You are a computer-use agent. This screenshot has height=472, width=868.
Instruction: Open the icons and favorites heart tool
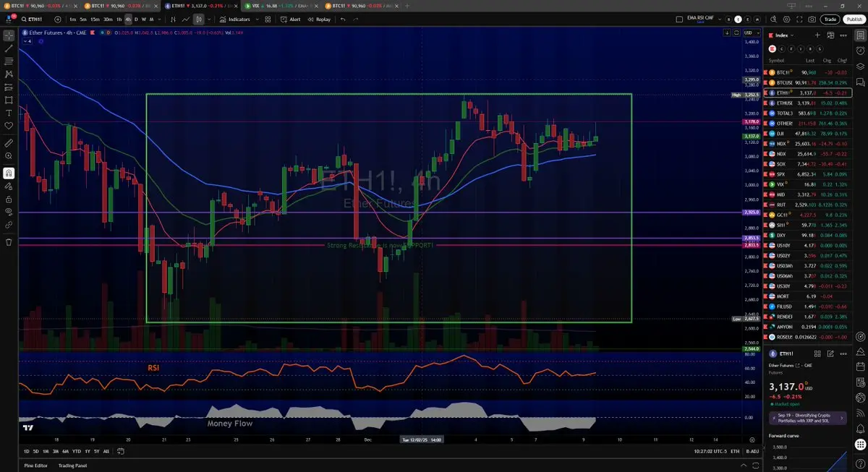click(x=9, y=126)
